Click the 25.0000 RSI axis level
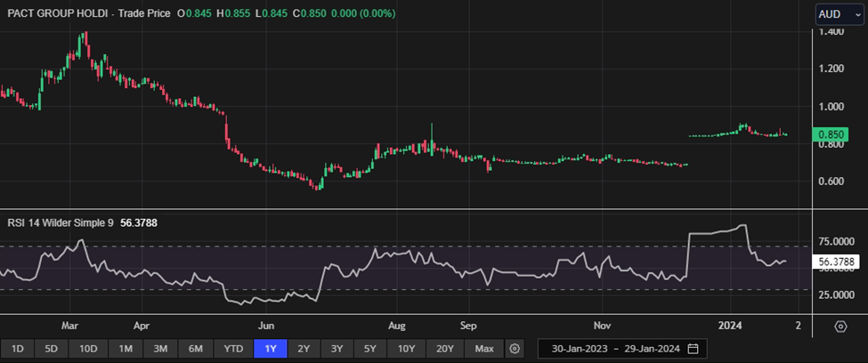Viewport: 868px width, 363px height. point(838,295)
